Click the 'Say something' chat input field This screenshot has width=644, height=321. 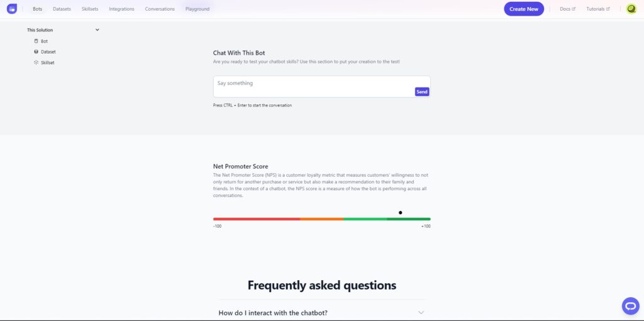[x=321, y=86]
